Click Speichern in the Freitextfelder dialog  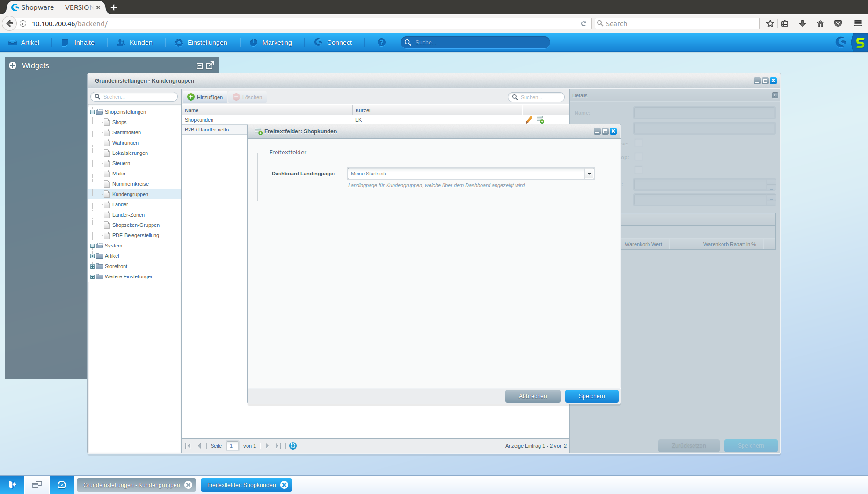point(591,396)
